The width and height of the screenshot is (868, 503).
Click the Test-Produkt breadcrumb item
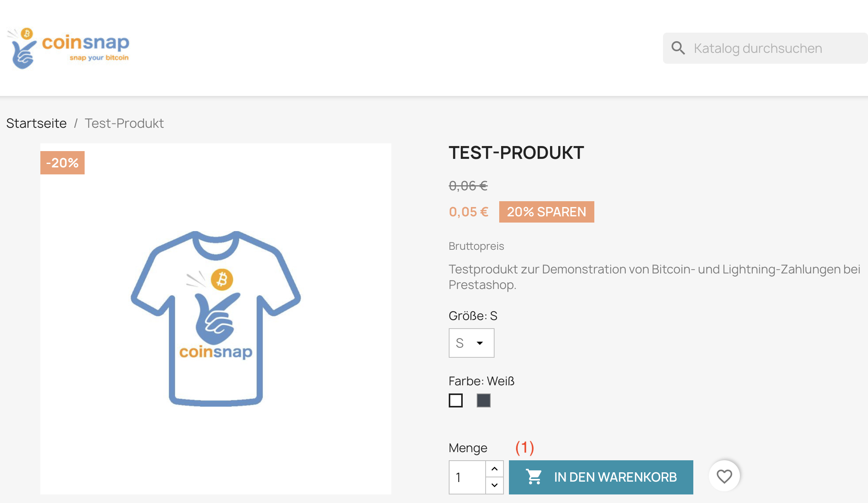[x=124, y=123]
